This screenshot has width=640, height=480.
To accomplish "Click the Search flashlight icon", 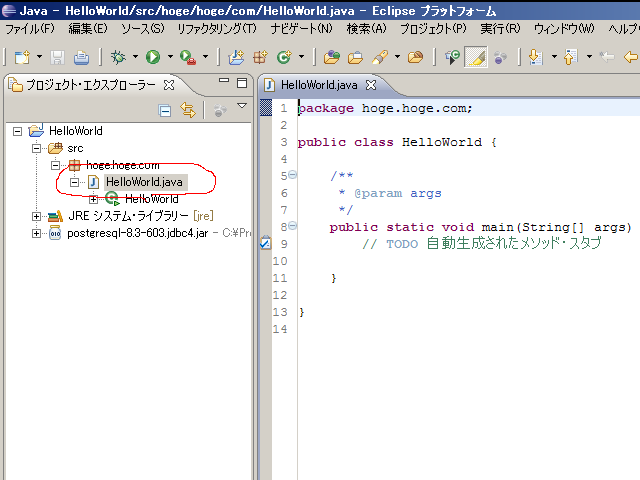I will click(x=380, y=57).
